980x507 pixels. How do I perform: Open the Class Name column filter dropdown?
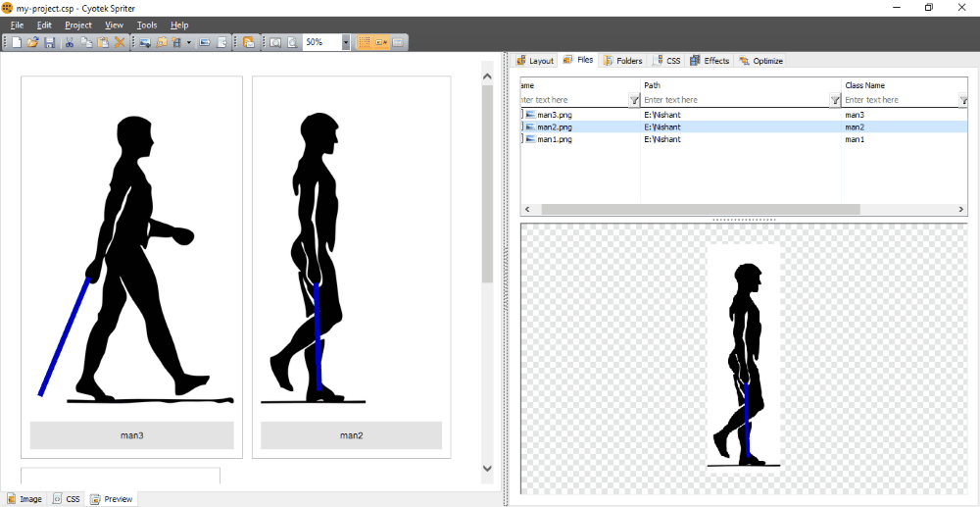tap(963, 100)
